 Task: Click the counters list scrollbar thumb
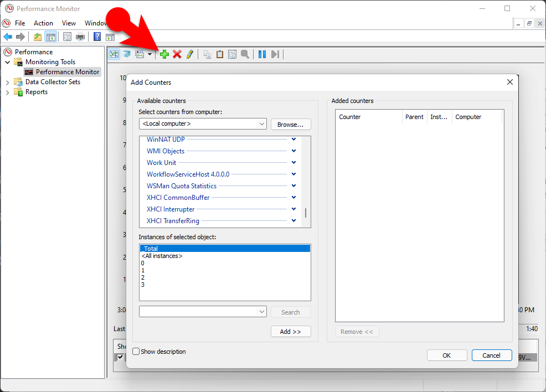(305, 213)
